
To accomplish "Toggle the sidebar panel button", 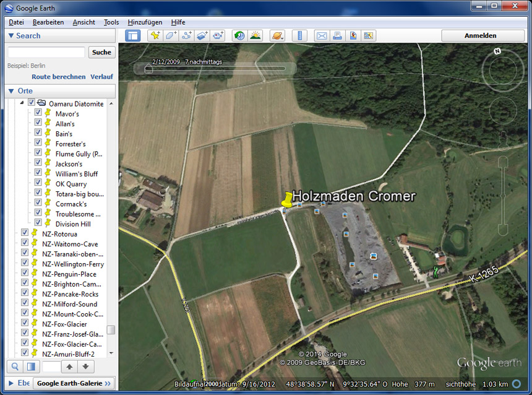I will click(132, 36).
